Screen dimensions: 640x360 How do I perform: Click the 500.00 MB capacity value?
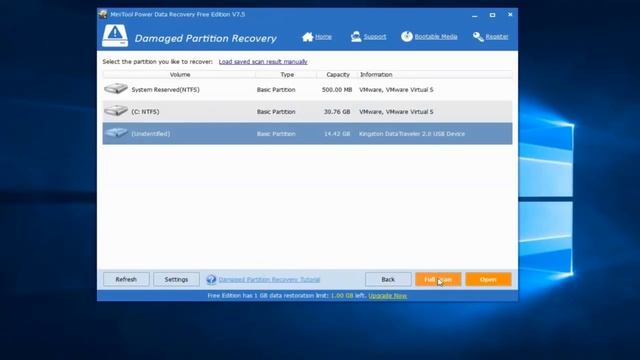coord(337,89)
